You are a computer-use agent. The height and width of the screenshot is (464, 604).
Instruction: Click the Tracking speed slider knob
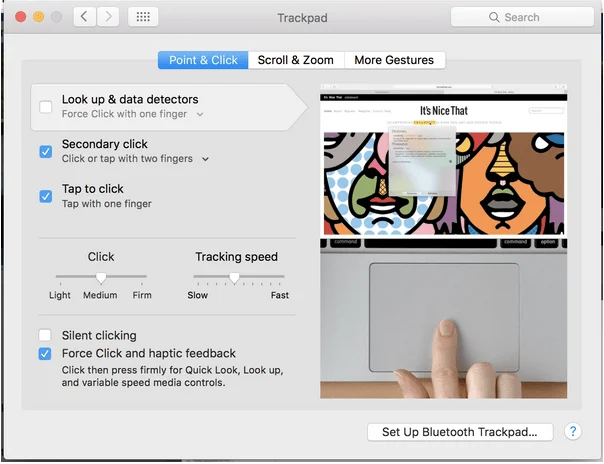tap(234, 278)
